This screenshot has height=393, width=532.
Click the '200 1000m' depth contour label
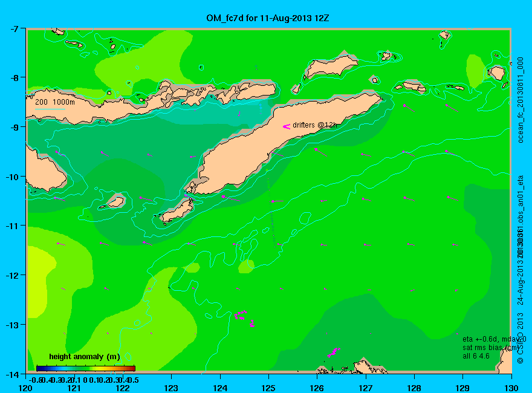(55, 102)
